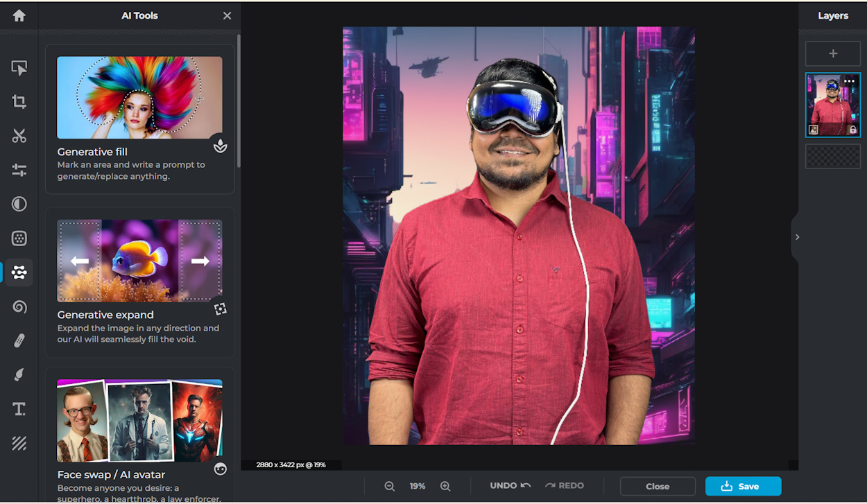The width and height of the screenshot is (867, 504).
Task: Select the Arrange tool in the toolbar
Action: click(19, 67)
